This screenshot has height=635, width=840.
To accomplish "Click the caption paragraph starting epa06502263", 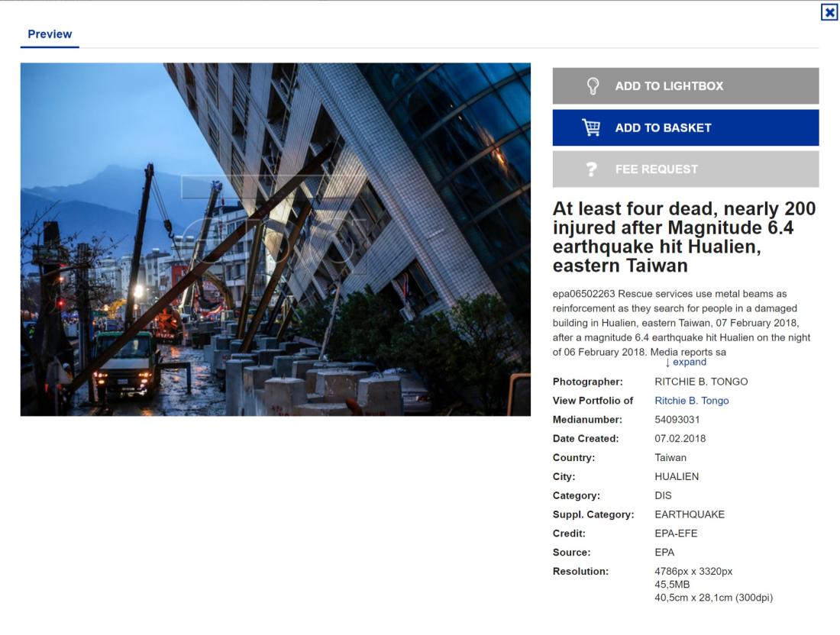I will 681,323.
